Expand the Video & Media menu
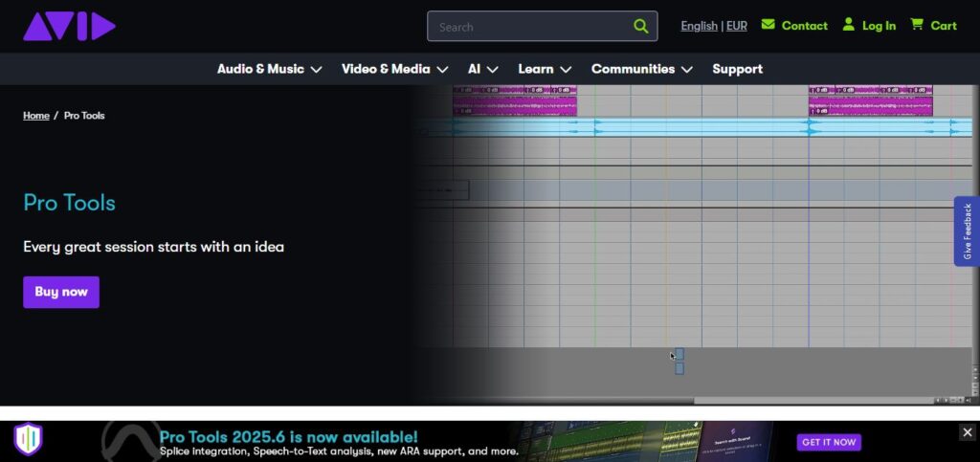Screen dimensions: 980x462 (395, 69)
